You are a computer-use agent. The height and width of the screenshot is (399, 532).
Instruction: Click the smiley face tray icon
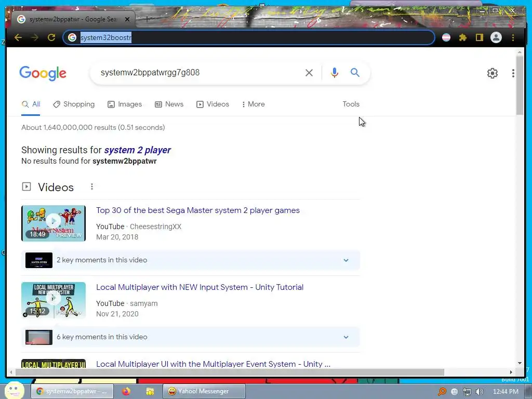(x=454, y=392)
